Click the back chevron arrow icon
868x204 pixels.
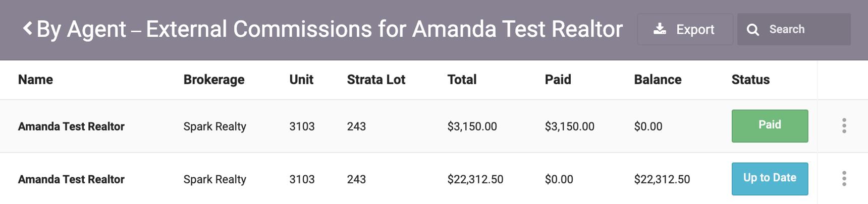28,29
